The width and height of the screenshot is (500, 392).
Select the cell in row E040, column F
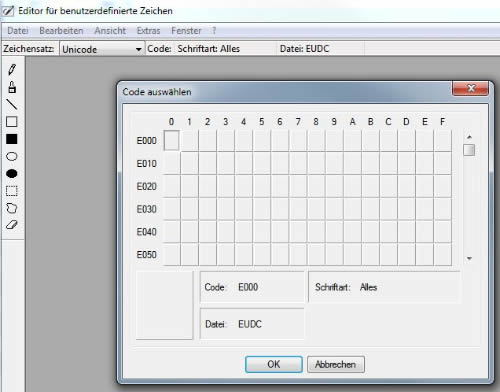click(x=442, y=231)
